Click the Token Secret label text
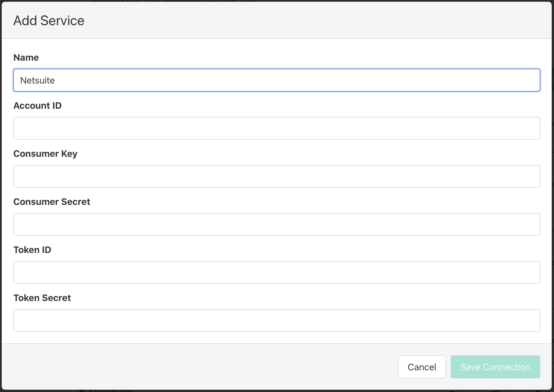 (x=42, y=298)
